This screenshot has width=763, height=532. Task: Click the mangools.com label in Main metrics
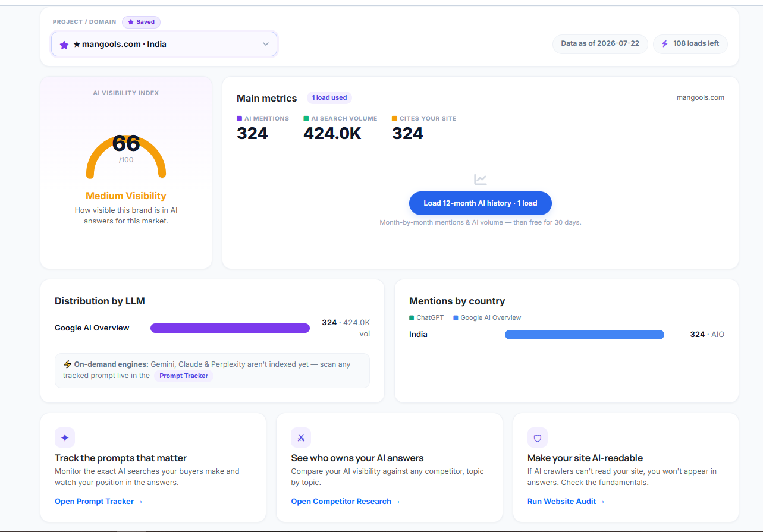[x=701, y=97]
